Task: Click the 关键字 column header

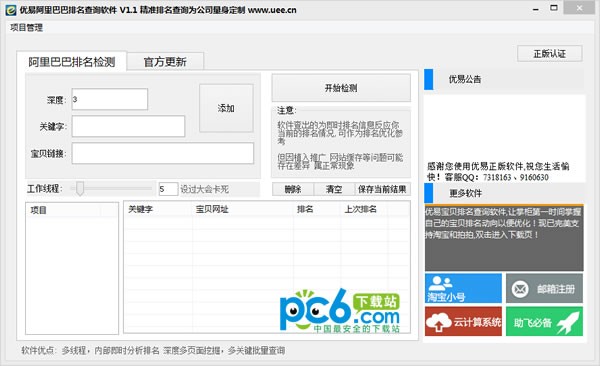Action: tap(158, 209)
